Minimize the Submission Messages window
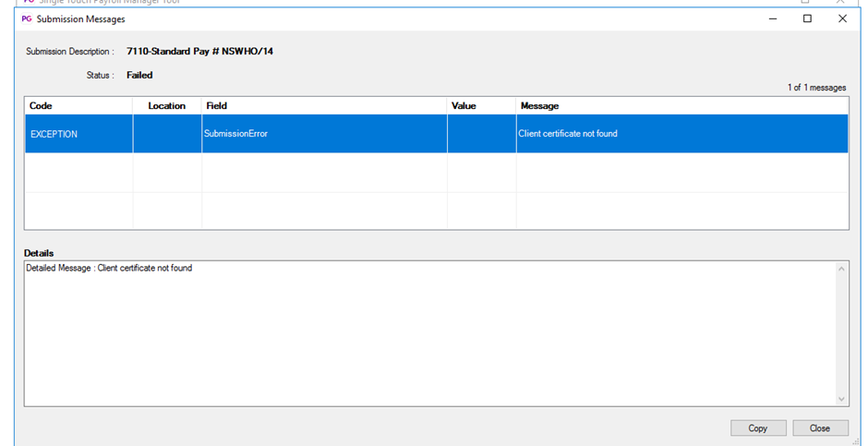Image resolution: width=868 pixels, height=446 pixels. click(772, 18)
